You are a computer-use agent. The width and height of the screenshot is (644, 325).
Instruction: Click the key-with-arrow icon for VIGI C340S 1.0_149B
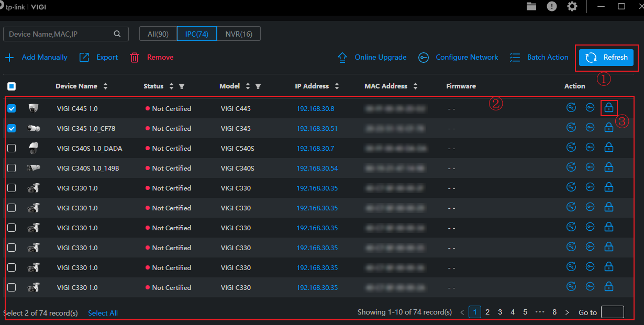pos(571,167)
